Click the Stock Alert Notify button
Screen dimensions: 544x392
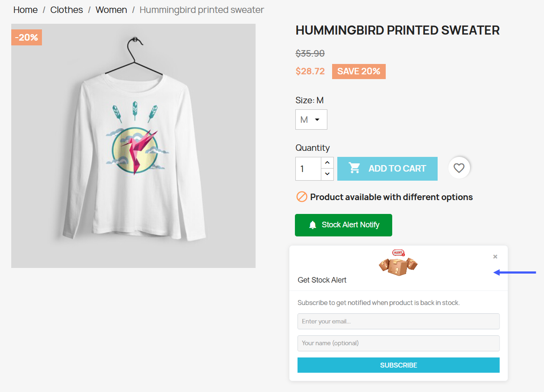343,225
